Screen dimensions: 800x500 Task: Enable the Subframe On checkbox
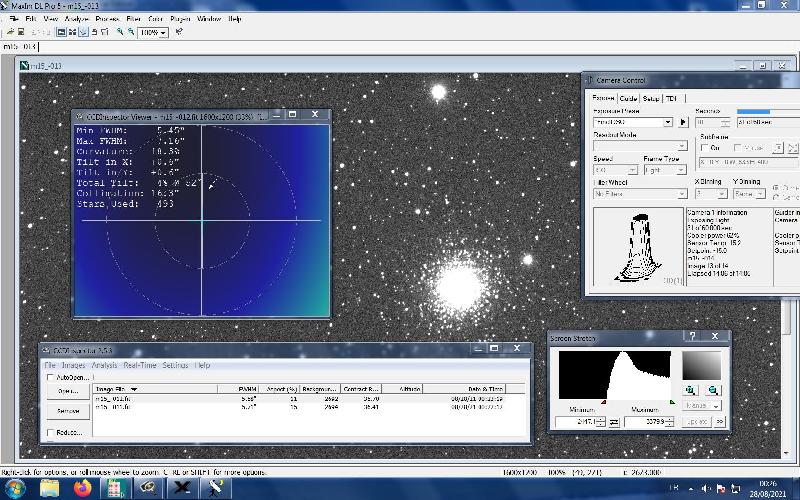[x=704, y=148]
